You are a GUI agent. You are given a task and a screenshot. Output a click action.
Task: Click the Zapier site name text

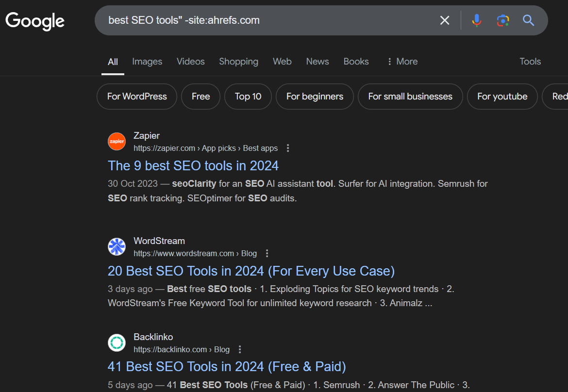click(x=147, y=136)
